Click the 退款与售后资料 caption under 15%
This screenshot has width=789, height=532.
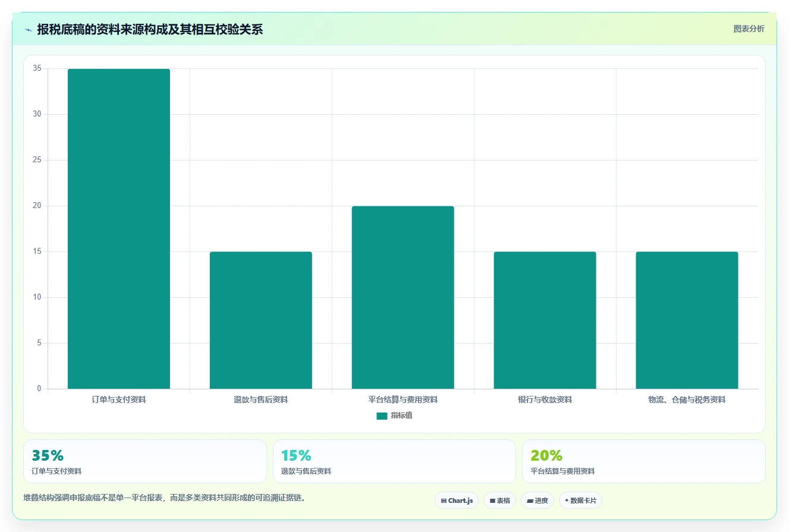click(x=306, y=471)
